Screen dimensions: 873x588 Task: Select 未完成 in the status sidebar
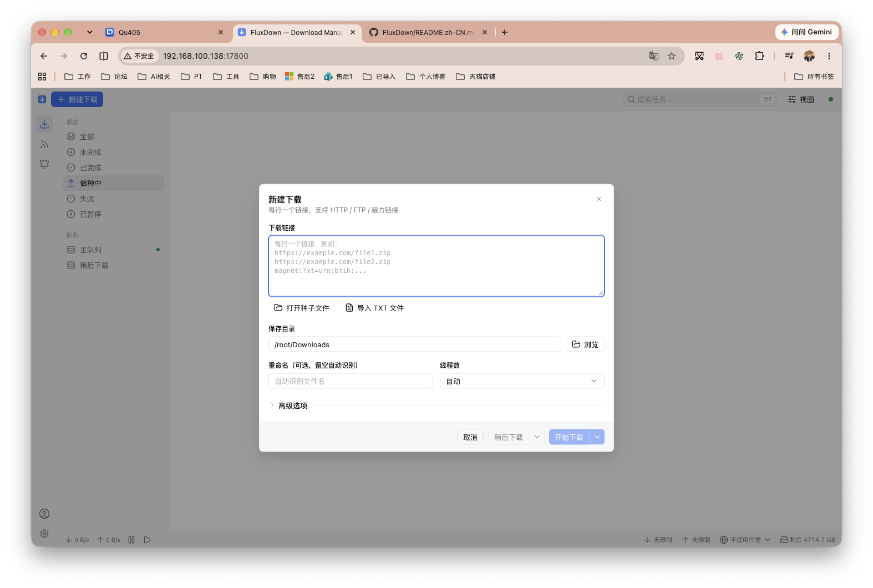(x=113, y=152)
